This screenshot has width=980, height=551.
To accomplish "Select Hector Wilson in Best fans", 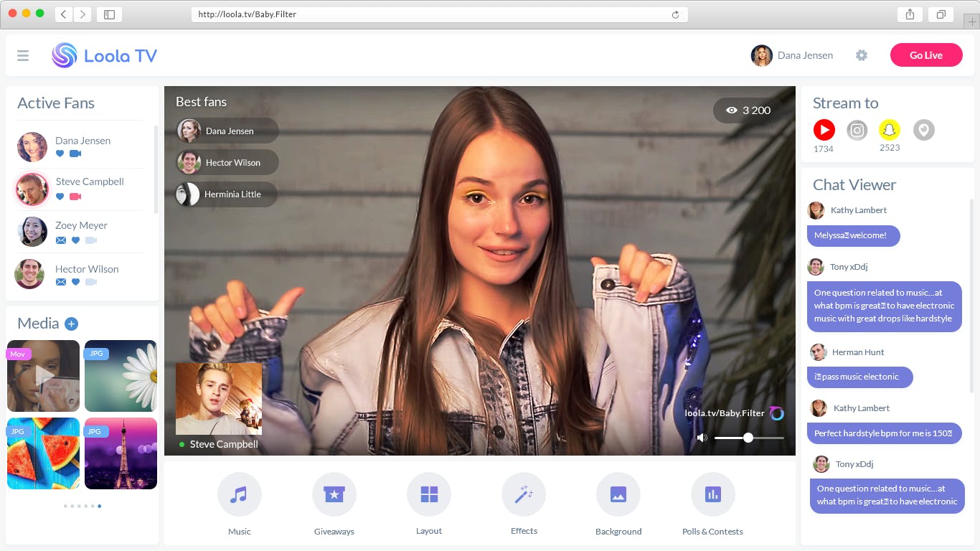I will coord(227,162).
